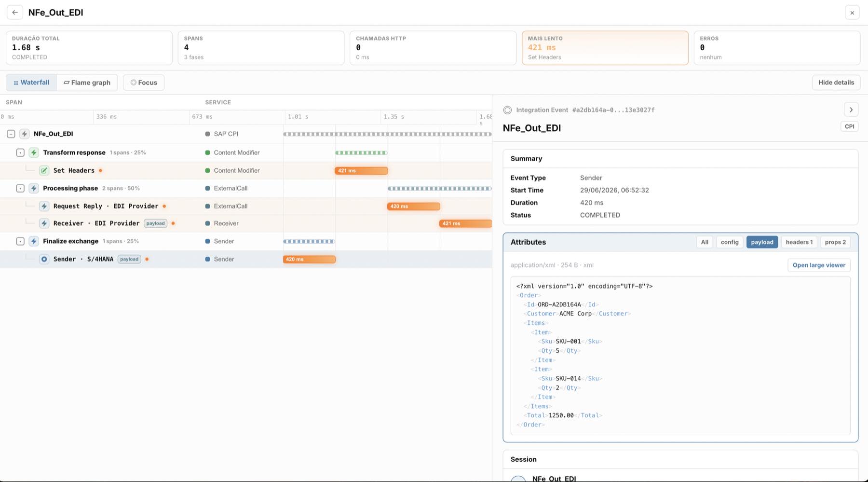Switch to Waterfall view
The width and height of the screenshot is (868, 482).
point(31,83)
